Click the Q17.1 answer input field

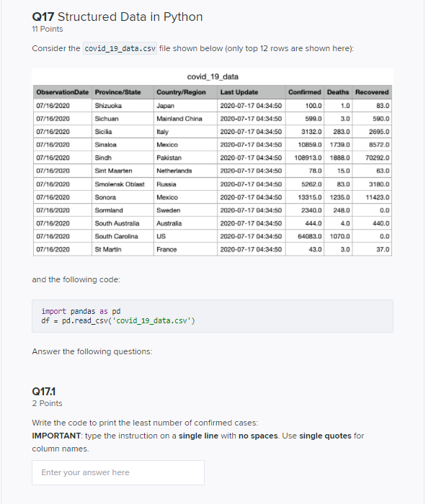click(118, 472)
